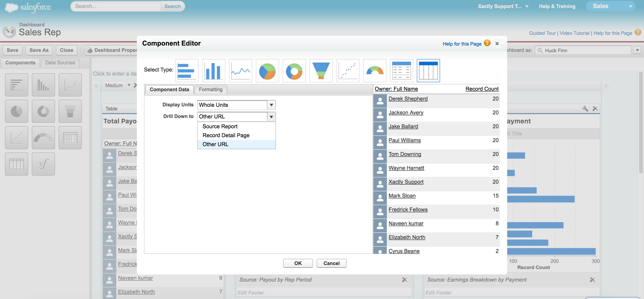The height and width of the screenshot is (299, 644).
Task: Open Help & Training link
Action: click(x=557, y=6)
